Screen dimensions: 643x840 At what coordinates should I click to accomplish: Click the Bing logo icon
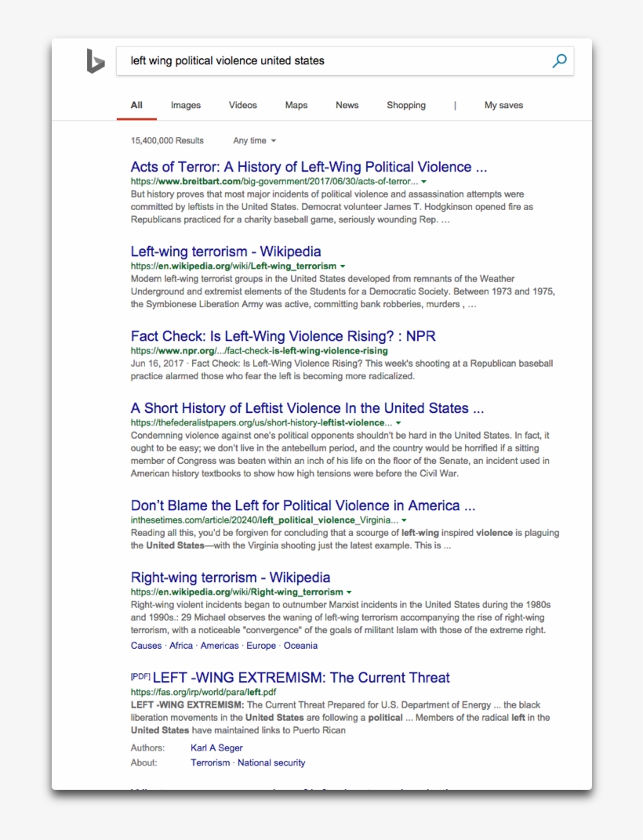coord(96,61)
